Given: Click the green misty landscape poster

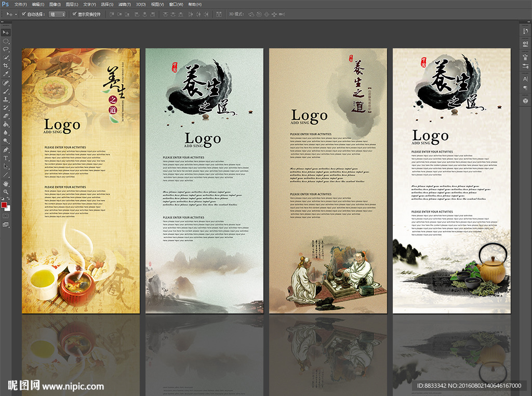Looking at the screenshot, I should (x=204, y=181).
